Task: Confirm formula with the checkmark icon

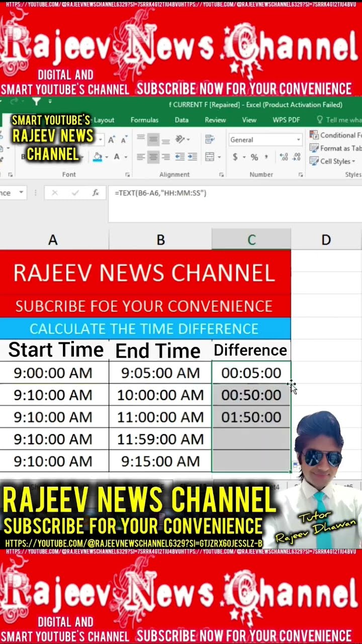Action: tap(75, 193)
